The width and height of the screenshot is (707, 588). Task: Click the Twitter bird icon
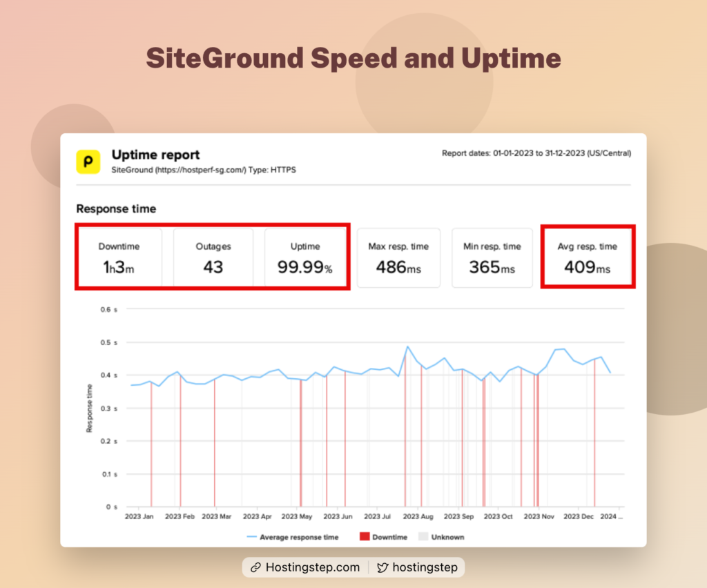tap(382, 567)
